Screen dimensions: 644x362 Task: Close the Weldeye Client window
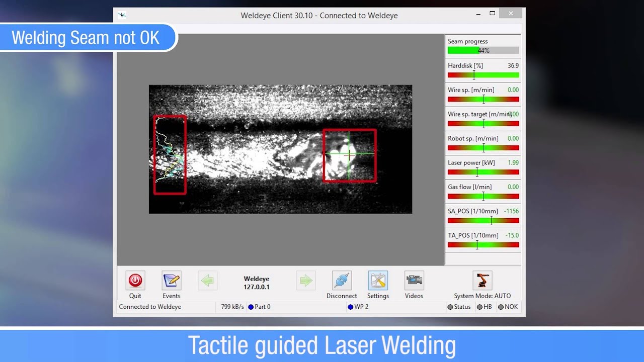511,14
